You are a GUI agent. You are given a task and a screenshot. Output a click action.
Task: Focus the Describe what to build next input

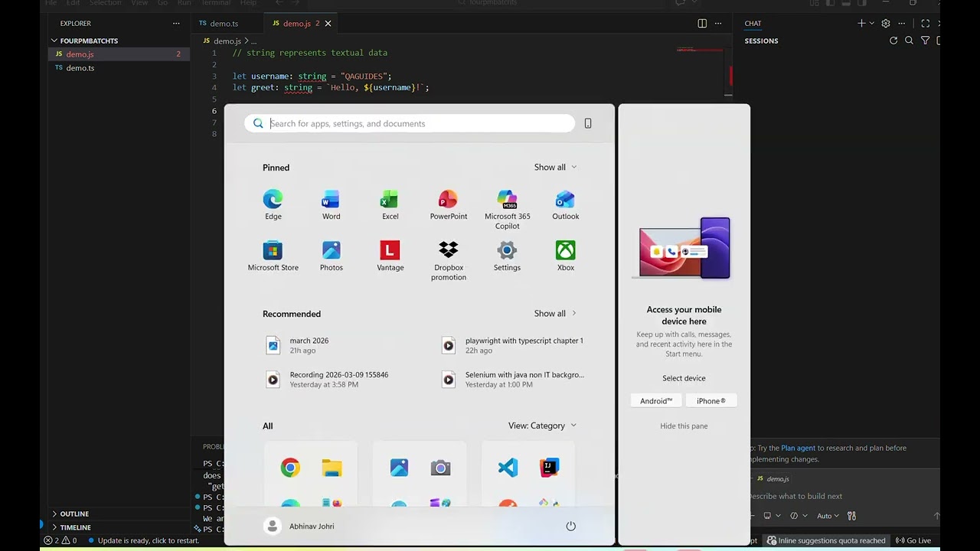point(842,496)
